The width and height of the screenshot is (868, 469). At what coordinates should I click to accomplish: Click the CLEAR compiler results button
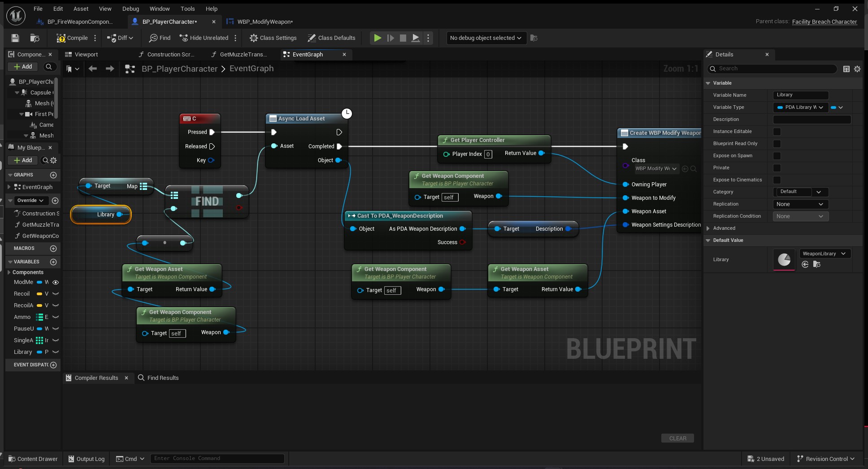(x=677, y=439)
